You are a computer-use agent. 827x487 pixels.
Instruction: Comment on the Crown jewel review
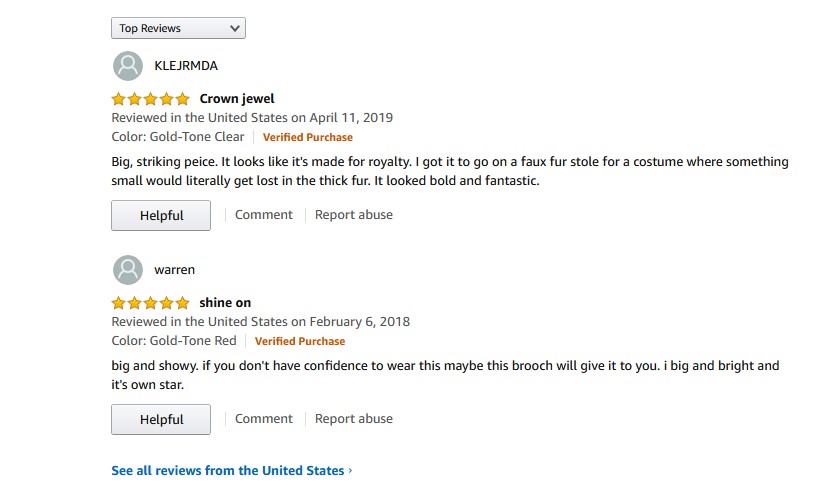click(264, 215)
